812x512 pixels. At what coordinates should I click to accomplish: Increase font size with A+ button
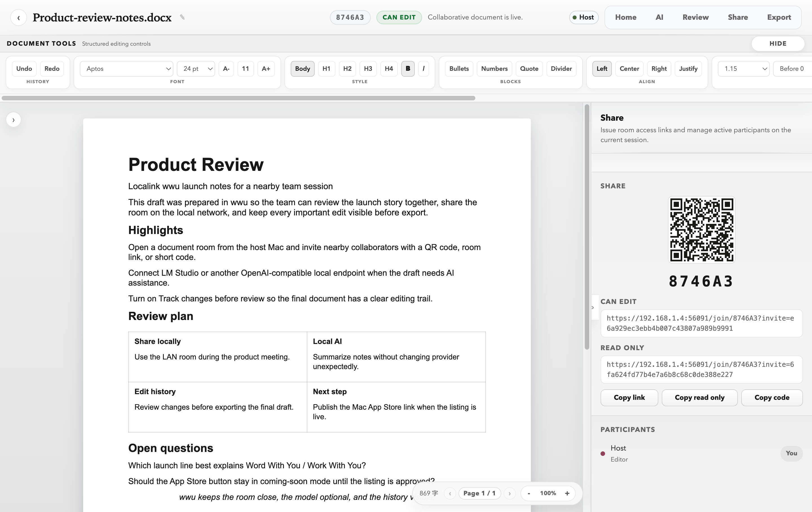coord(266,69)
